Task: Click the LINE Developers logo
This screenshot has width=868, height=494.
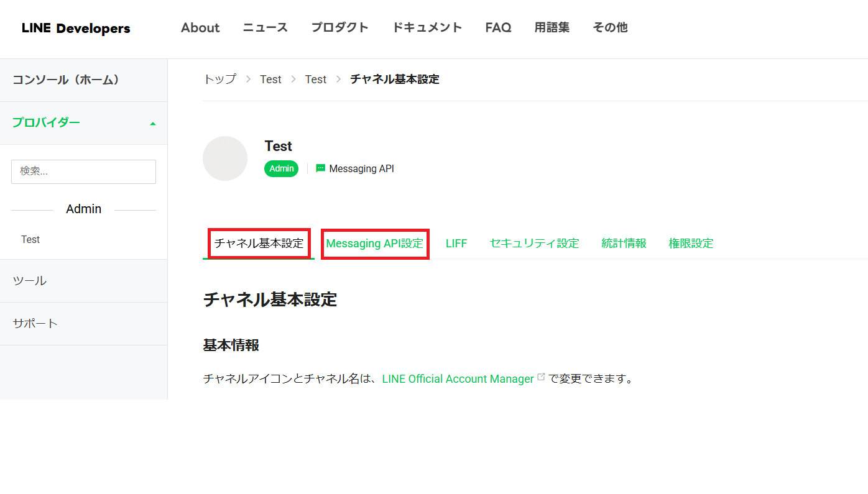Action: (x=75, y=28)
